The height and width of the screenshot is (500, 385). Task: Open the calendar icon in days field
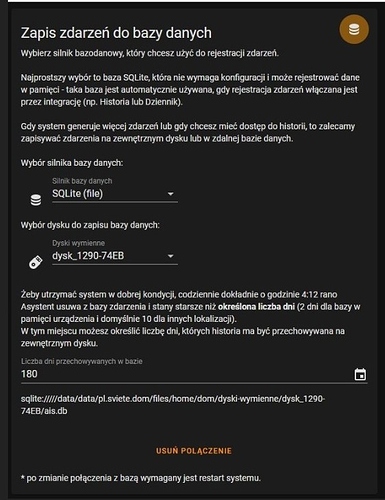[360, 374]
